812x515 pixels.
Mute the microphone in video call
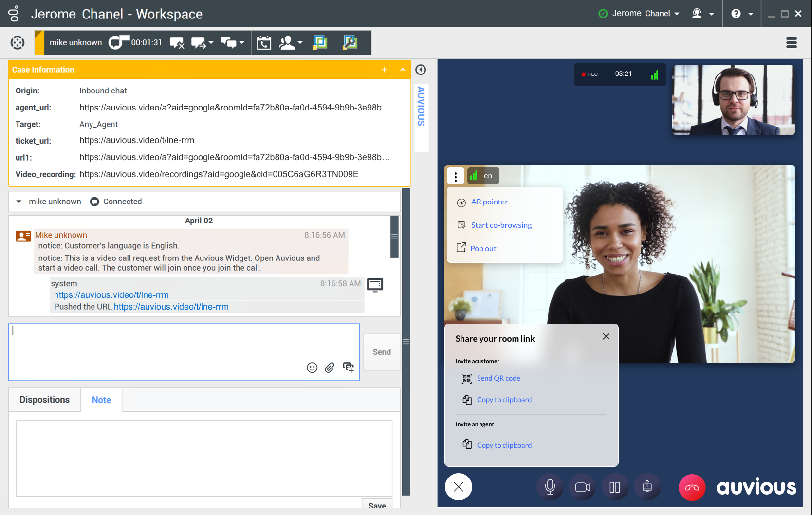[550, 487]
